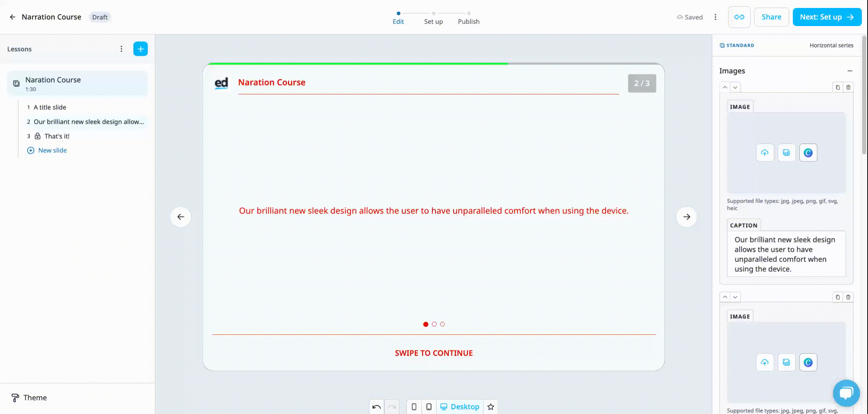Add a new lesson with the plus button

coord(141,49)
